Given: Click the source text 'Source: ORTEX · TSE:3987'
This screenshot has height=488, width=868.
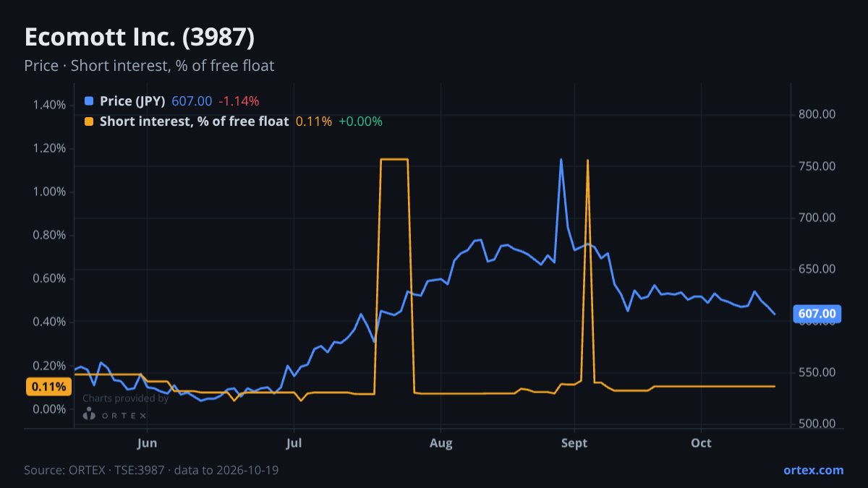Looking at the screenshot, I should pos(94,470).
